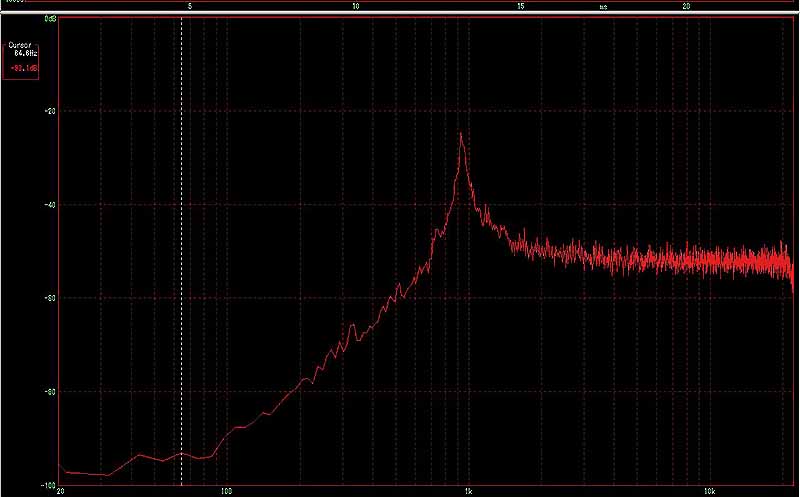800x497 pixels.
Task: Click the 10 mark on top time ruler
Action: (x=356, y=6)
